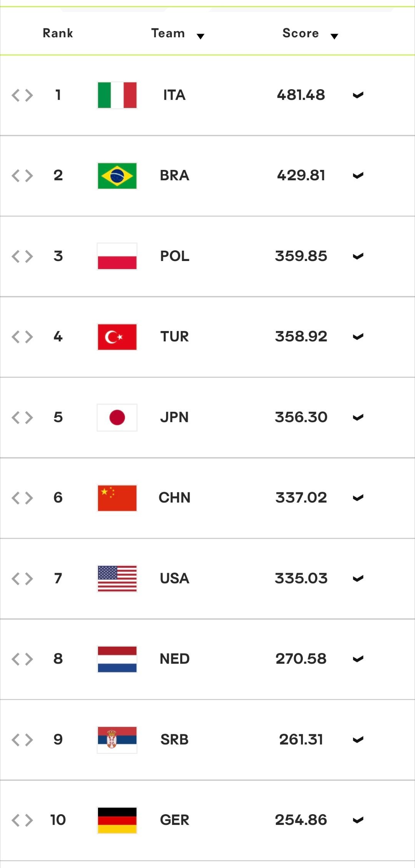Click the Serbia flag icon

(x=117, y=740)
